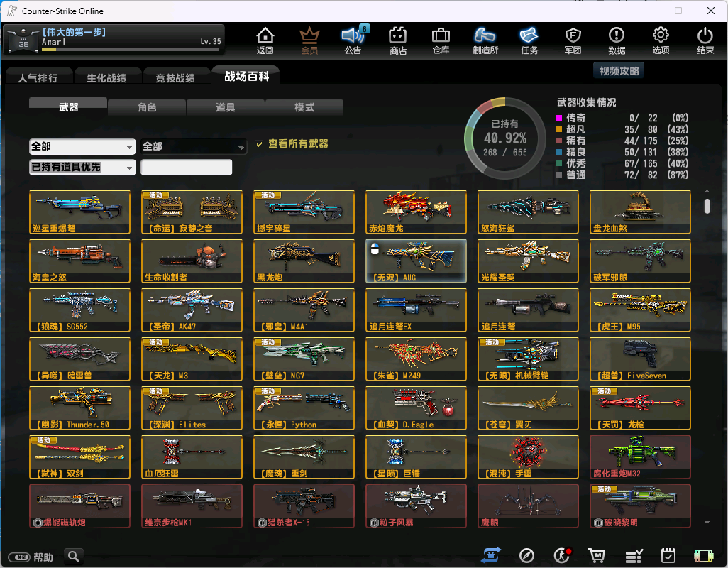The height and width of the screenshot is (568, 728).
Task: Open the 已持有道具优先 sort dropdown
Action: pos(82,167)
